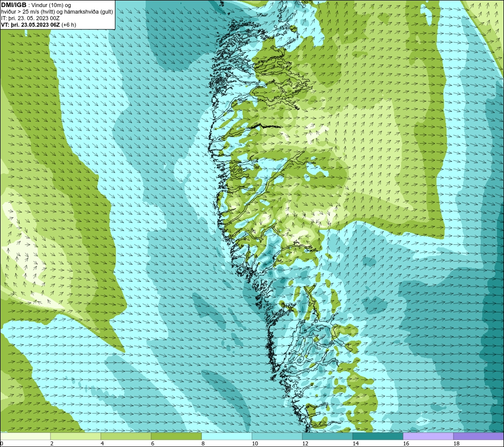Click the 'VT: þri. 23.05.2023 06Z (+6 h)' line
Screen dimensions: 504x447
click(39, 25)
